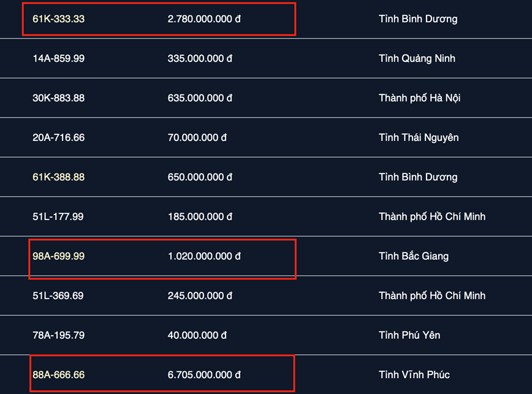Click Tỉnh Quảng Ninh province cell
Image resolution: width=532 pixels, height=394 pixels.
417,58
